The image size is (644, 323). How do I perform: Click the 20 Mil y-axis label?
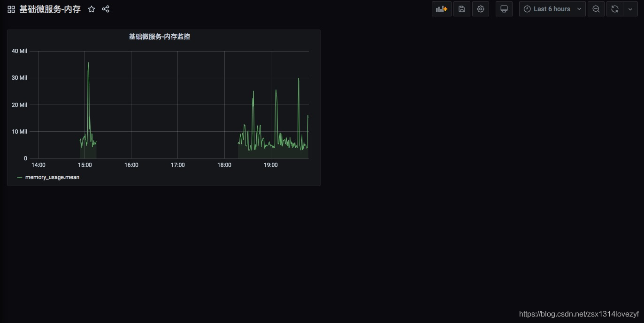pos(19,105)
